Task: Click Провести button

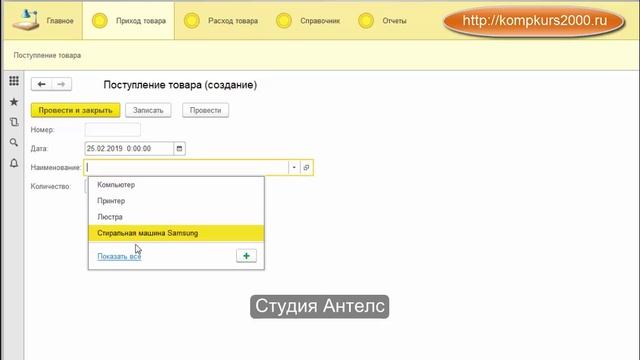Action: (x=205, y=110)
